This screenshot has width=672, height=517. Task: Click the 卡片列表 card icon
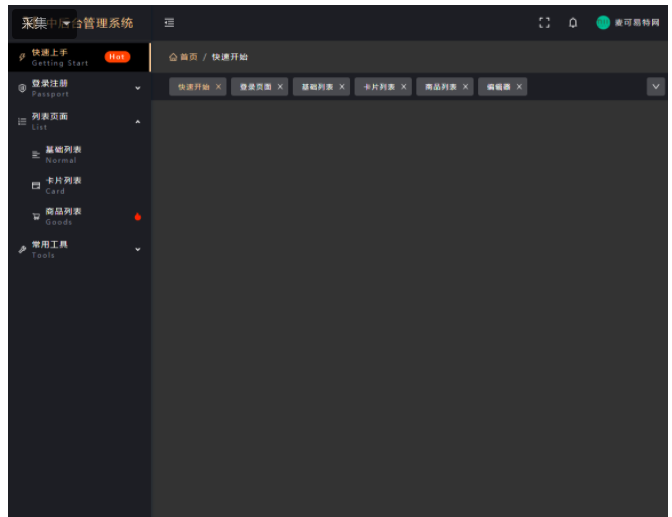point(36,186)
